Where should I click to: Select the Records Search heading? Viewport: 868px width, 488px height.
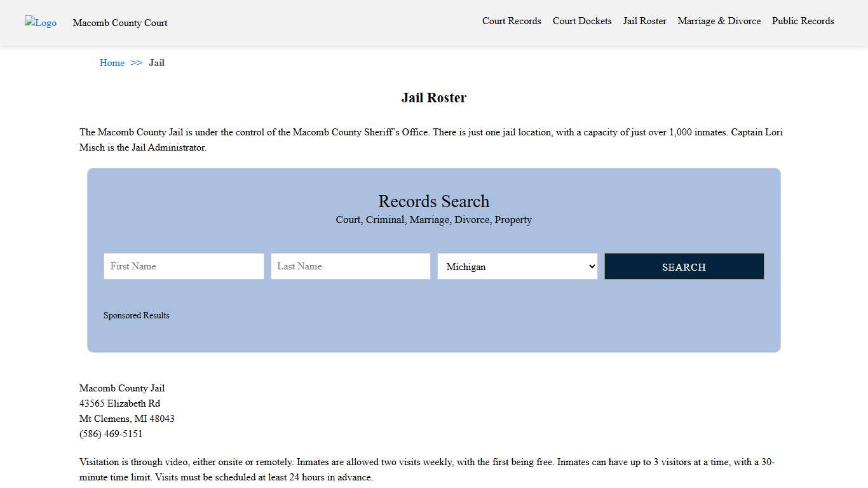(x=434, y=201)
